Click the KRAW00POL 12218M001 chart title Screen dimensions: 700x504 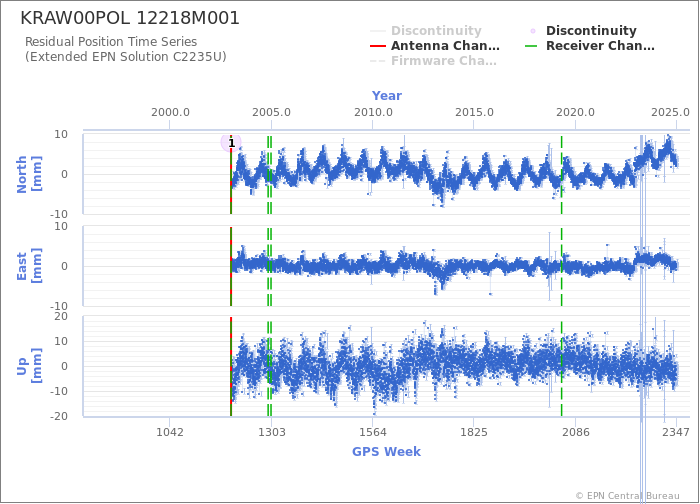[130, 18]
